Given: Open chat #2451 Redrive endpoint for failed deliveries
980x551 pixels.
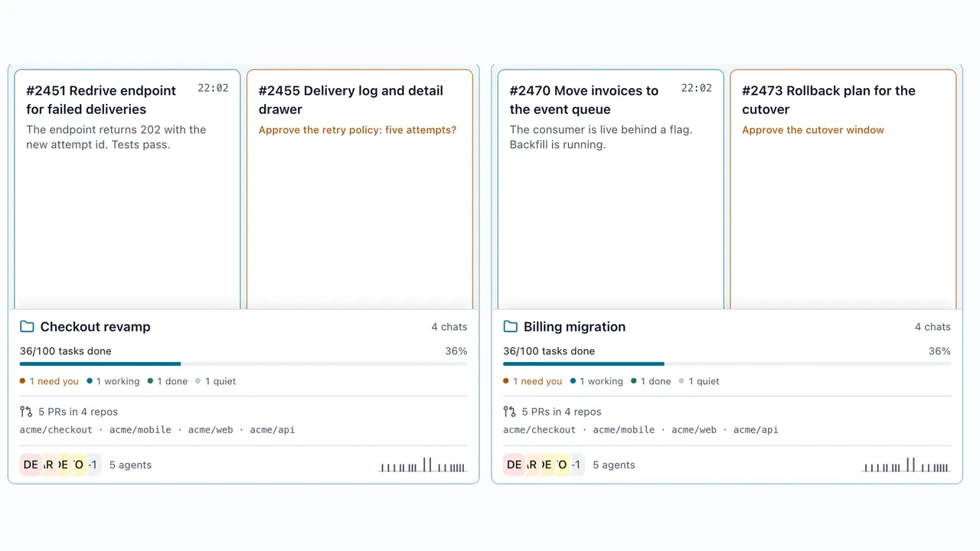Looking at the screenshot, I should (x=127, y=188).
